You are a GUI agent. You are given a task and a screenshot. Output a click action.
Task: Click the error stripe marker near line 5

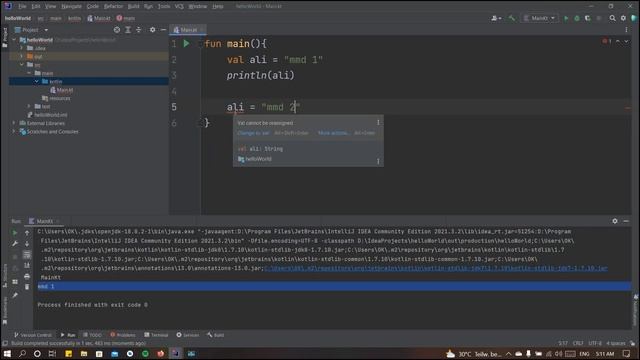click(x=628, y=108)
